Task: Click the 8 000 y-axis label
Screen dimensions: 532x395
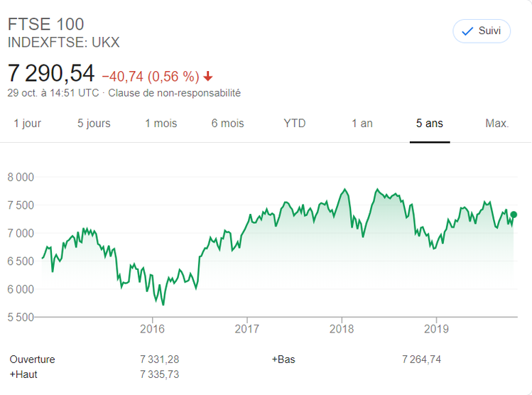Action: tap(21, 177)
